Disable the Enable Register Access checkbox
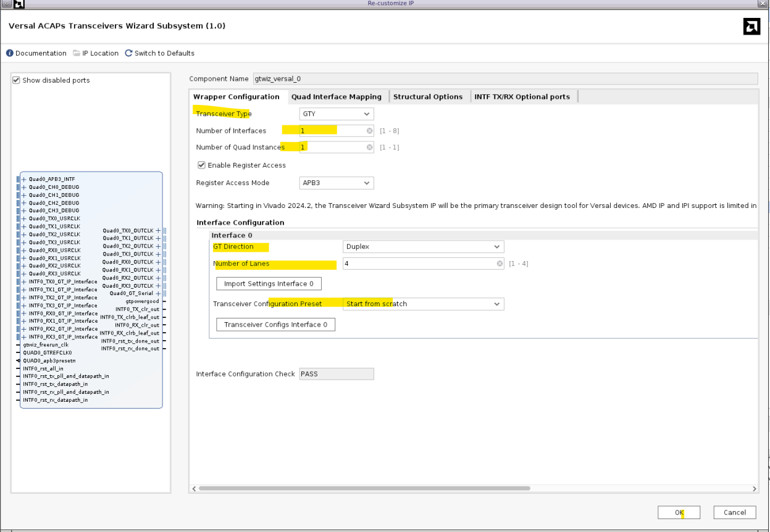The image size is (770, 532). (201, 165)
